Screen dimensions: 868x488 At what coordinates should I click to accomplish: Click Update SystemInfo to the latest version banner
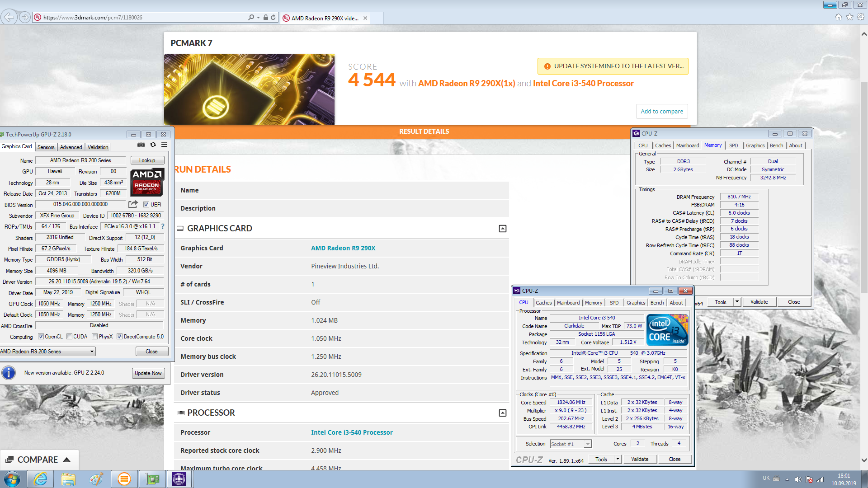(613, 66)
